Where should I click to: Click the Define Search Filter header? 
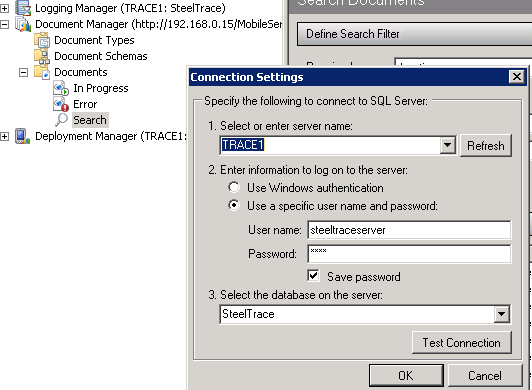click(x=414, y=34)
